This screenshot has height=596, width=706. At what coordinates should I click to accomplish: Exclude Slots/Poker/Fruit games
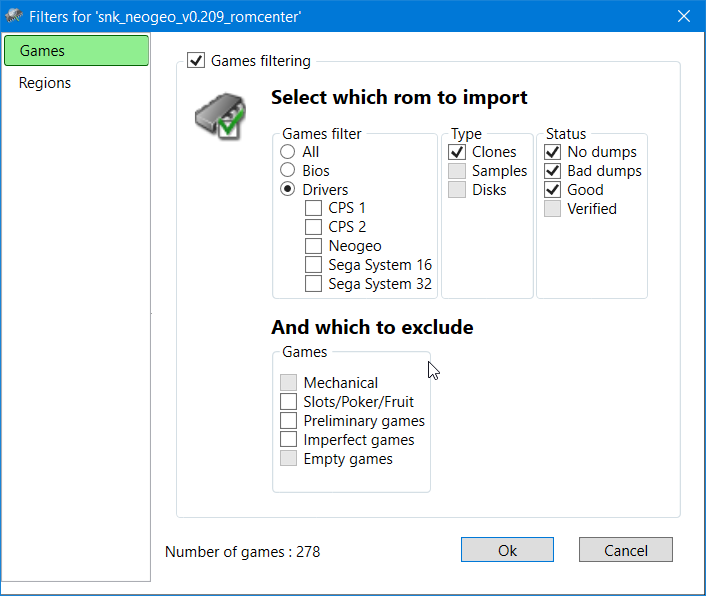click(289, 402)
